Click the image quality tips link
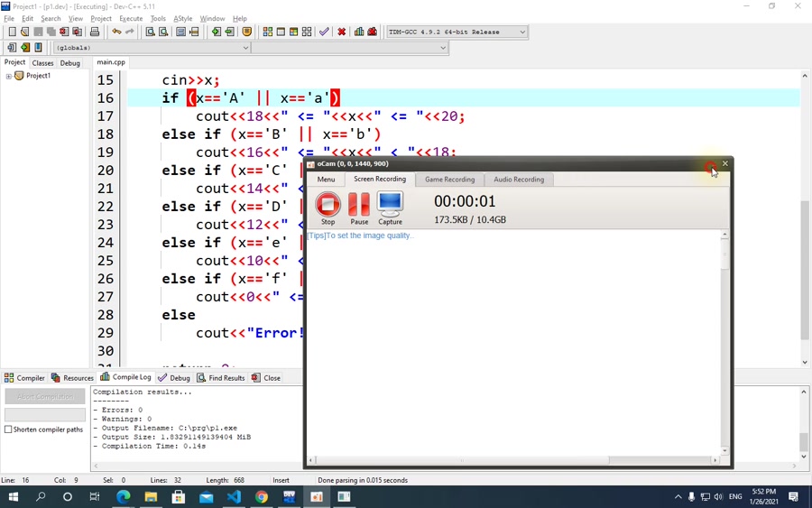This screenshot has height=508, width=812. pyautogui.click(x=360, y=236)
